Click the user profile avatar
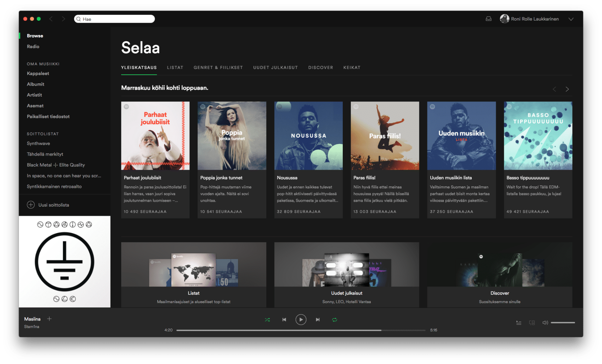 click(504, 19)
